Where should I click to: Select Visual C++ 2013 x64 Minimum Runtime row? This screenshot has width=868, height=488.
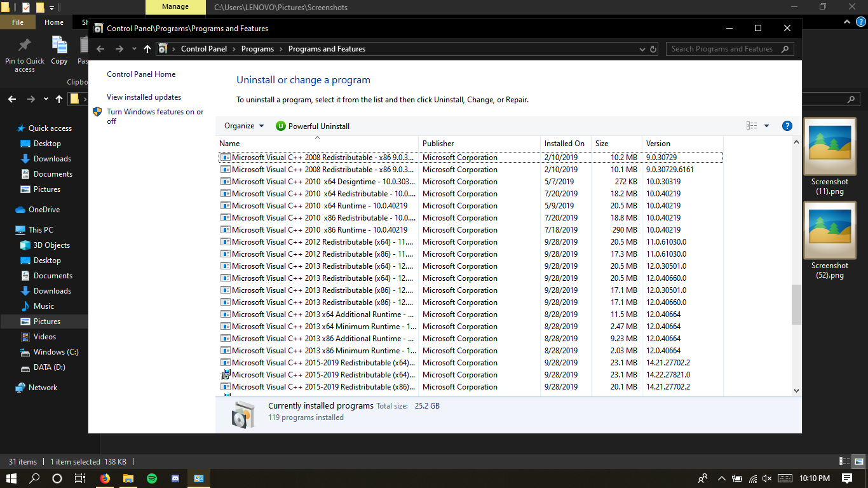tap(471, 327)
